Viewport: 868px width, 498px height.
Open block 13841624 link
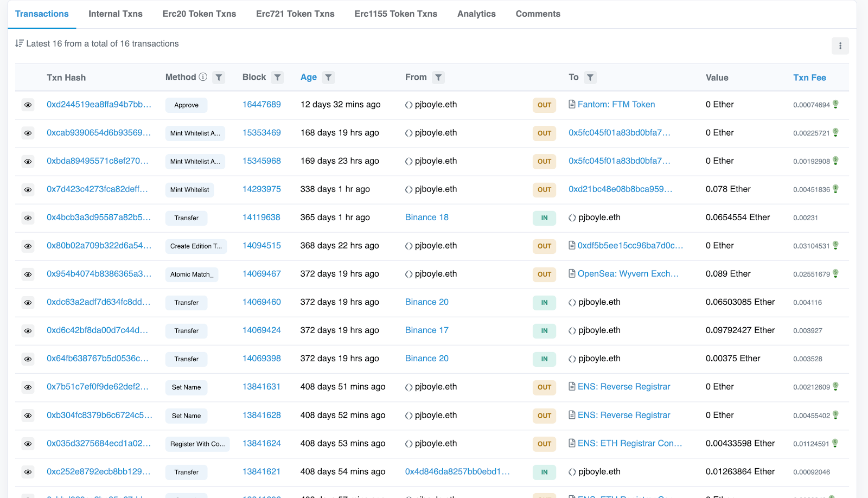click(x=261, y=443)
